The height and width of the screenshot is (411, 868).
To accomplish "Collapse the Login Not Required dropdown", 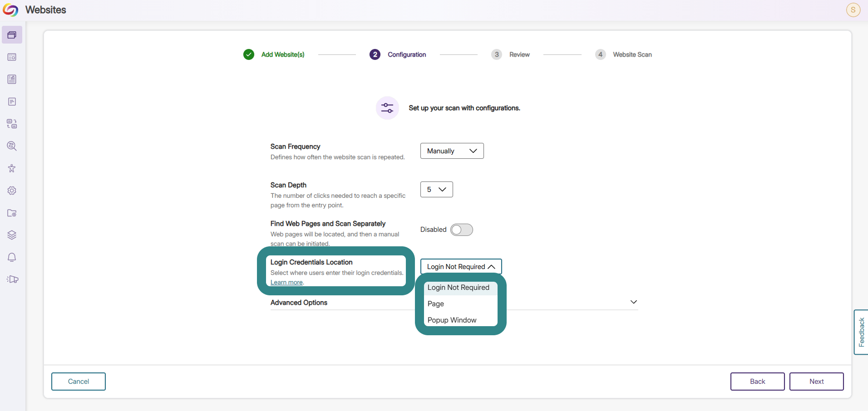I will (x=461, y=267).
